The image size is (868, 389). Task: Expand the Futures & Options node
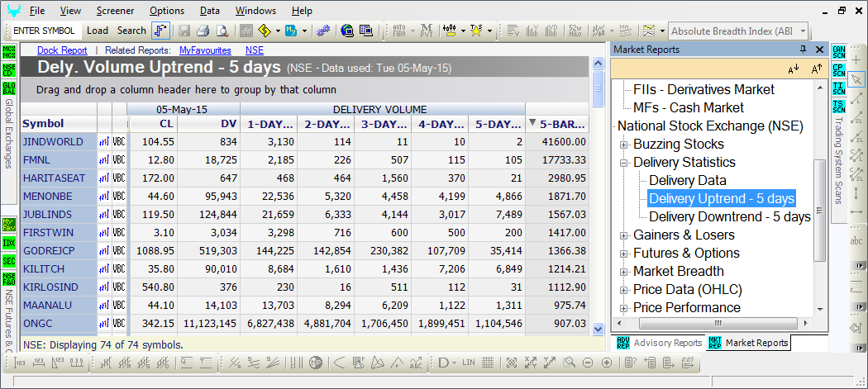tap(624, 254)
